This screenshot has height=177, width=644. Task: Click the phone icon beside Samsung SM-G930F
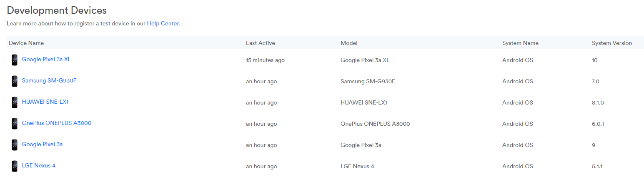point(15,81)
